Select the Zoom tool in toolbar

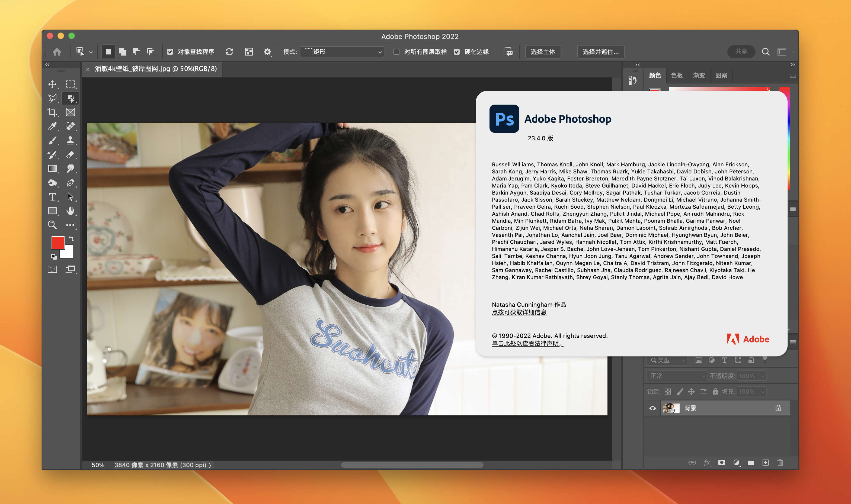(x=52, y=225)
